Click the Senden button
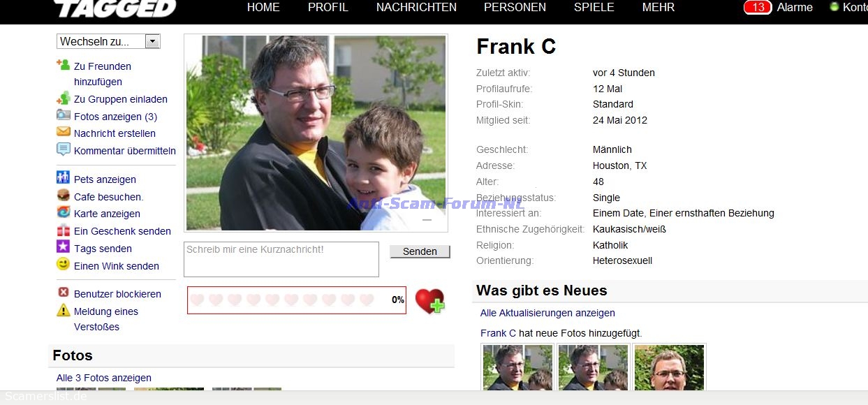 420,251
